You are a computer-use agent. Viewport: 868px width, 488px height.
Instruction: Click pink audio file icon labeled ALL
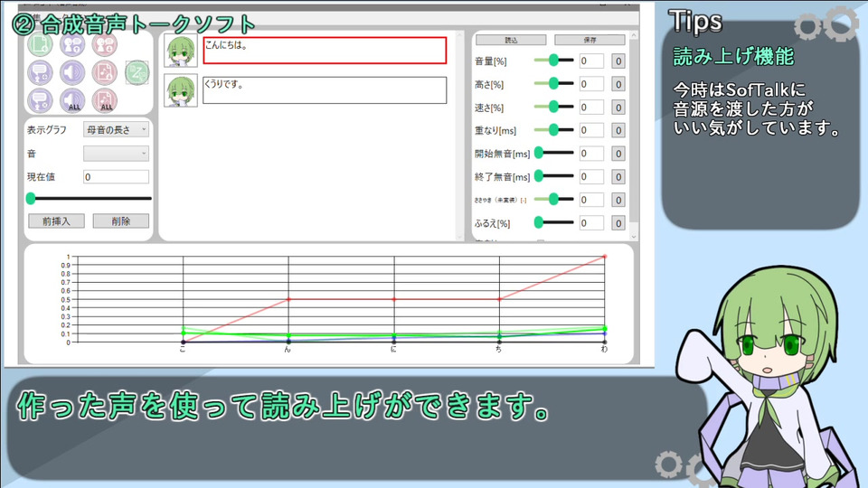pos(105,100)
